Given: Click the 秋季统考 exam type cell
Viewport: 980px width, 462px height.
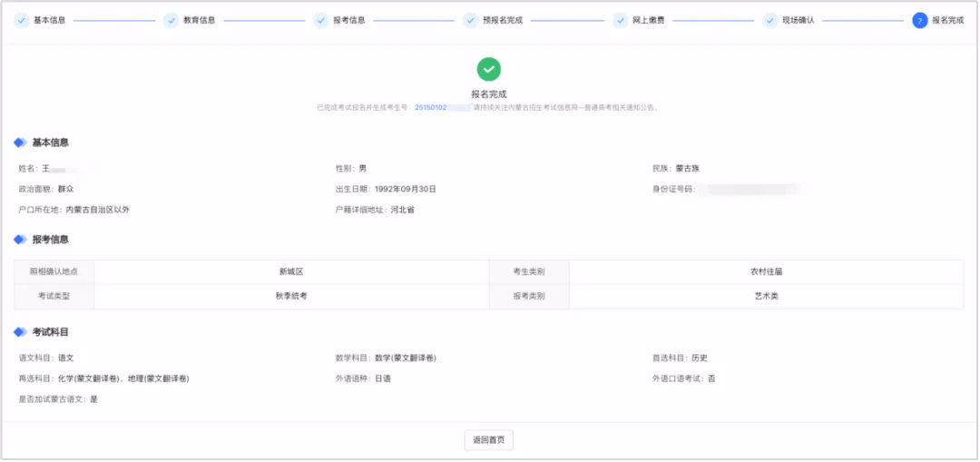Looking at the screenshot, I should click(290, 296).
